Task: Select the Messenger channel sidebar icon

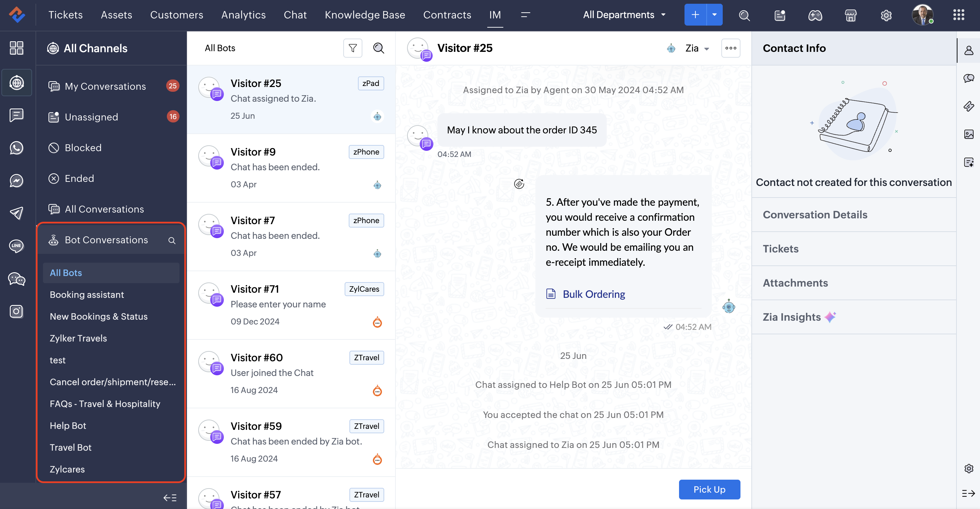Action: coord(16,181)
